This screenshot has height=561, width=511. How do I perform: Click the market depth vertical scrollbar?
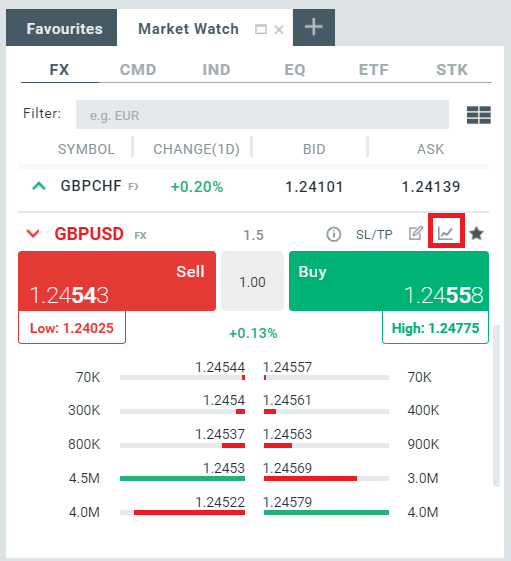point(496,406)
